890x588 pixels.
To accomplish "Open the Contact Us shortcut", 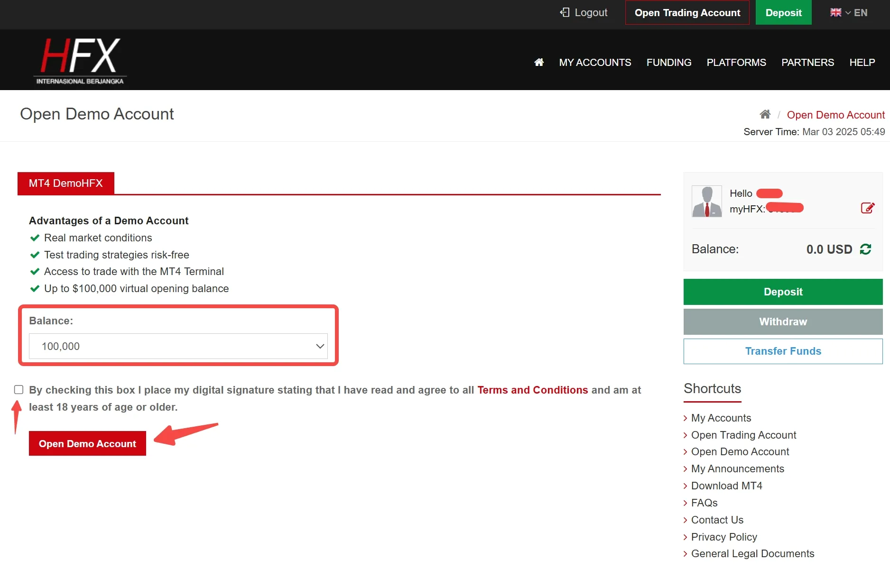I will click(x=717, y=520).
